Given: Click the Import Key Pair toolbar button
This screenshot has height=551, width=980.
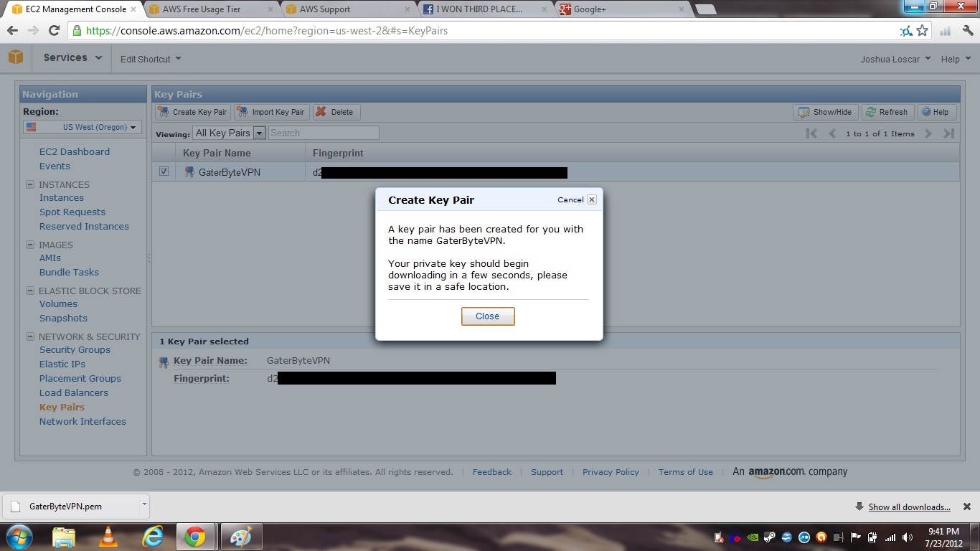Looking at the screenshot, I should tap(271, 112).
